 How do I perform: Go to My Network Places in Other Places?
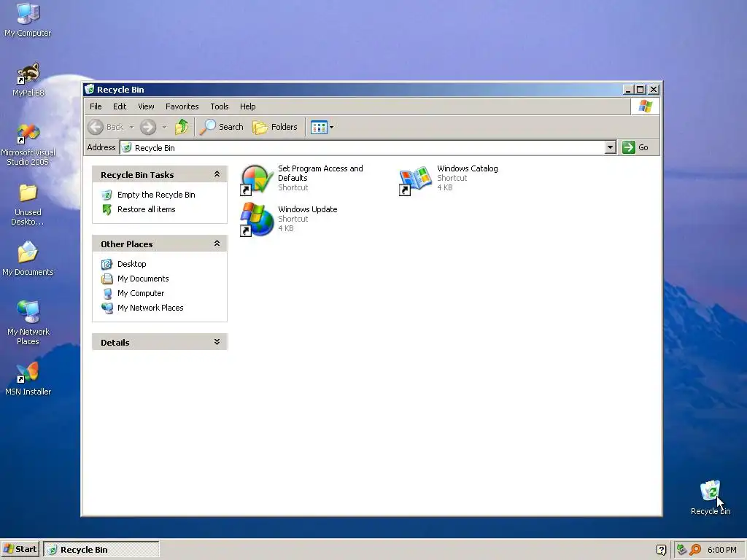tap(150, 308)
